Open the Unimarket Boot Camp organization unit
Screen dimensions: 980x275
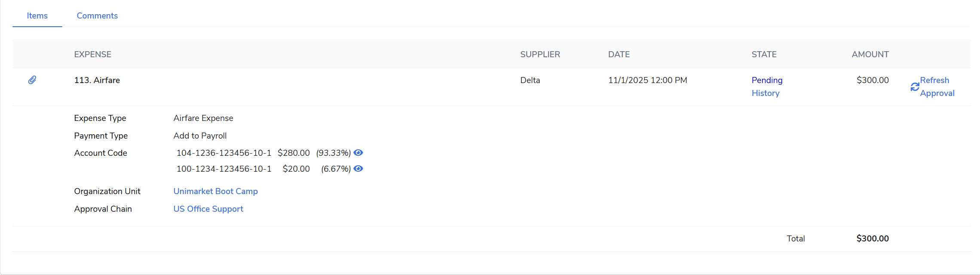click(x=215, y=191)
